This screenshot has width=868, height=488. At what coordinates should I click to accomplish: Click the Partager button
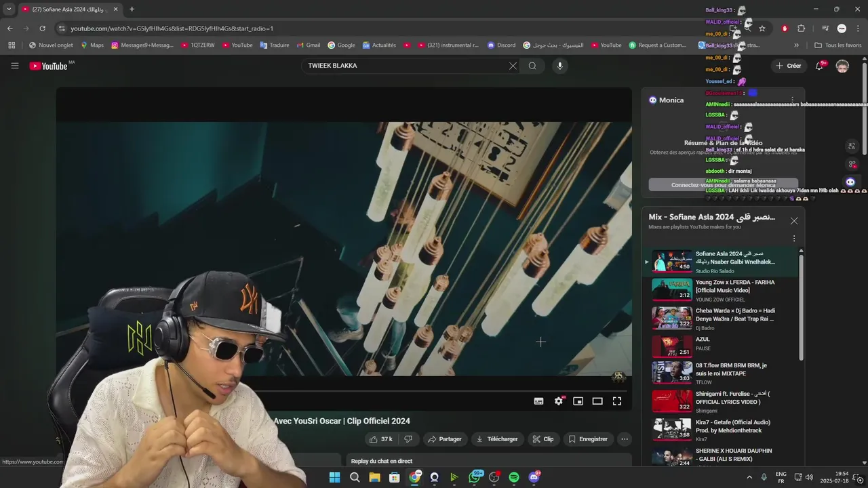click(x=444, y=439)
